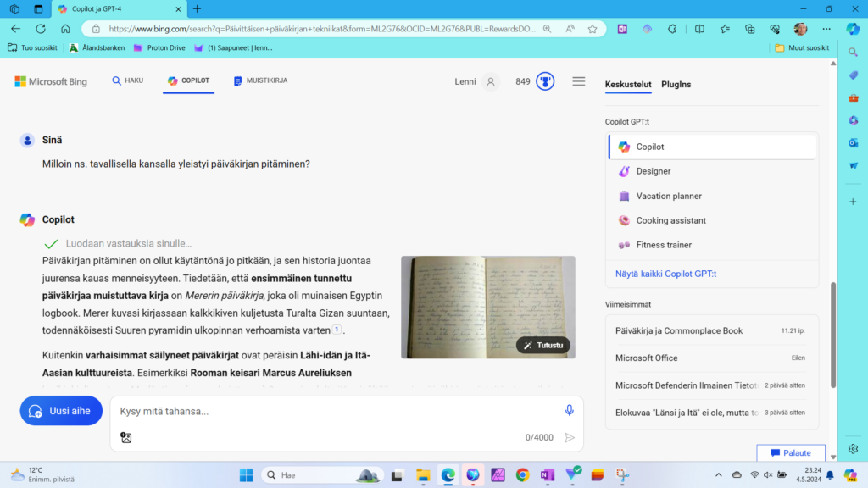Open the MUISTIKIRJA notebook tab
The width and height of the screenshot is (868, 488).
(x=261, y=80)
